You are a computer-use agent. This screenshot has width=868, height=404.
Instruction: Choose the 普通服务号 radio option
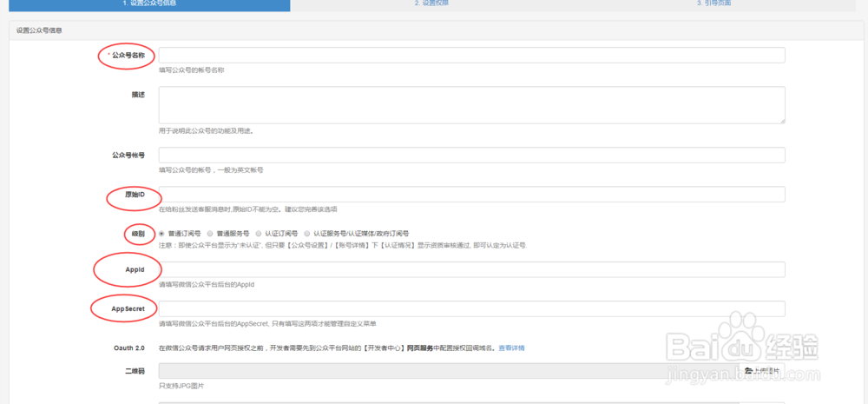coord(210,234)
